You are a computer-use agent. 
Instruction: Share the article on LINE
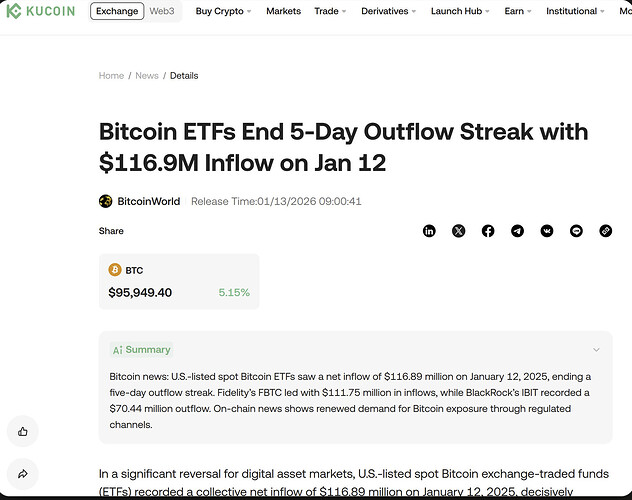tap(576, 231)
